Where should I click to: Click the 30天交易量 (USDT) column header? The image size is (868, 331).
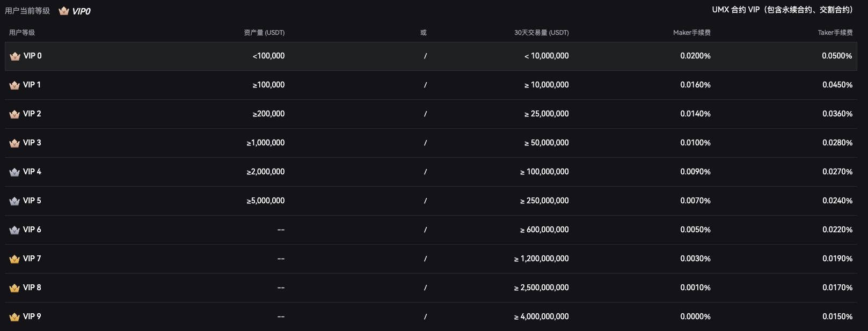pos(542,33)
